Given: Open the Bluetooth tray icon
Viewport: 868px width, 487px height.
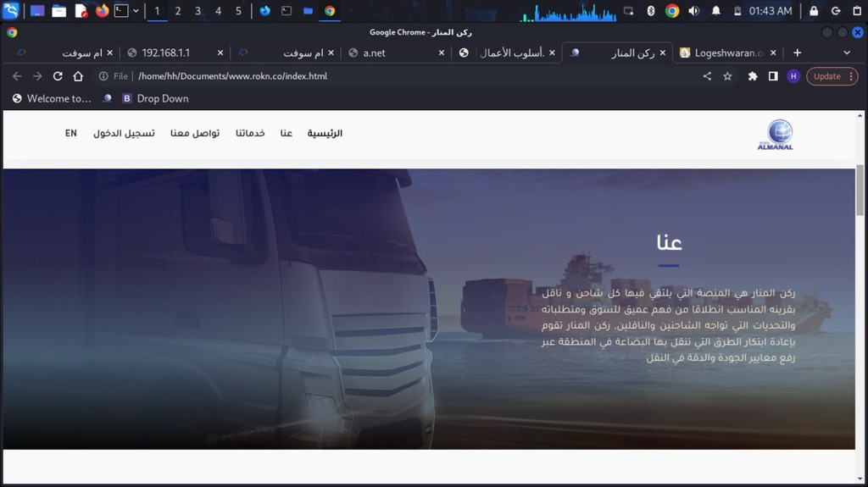Looking at the screenshot, I should click(x=651, y=10).
